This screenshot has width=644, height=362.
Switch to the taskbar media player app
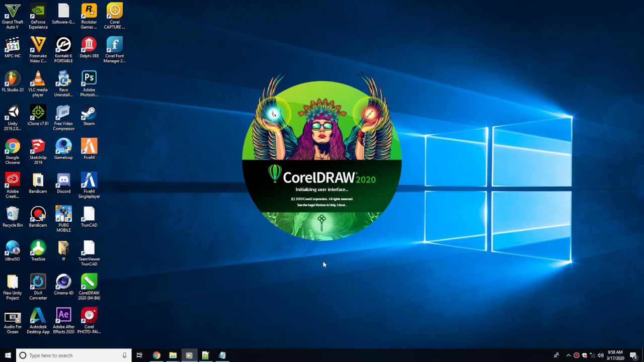[189, 355]
